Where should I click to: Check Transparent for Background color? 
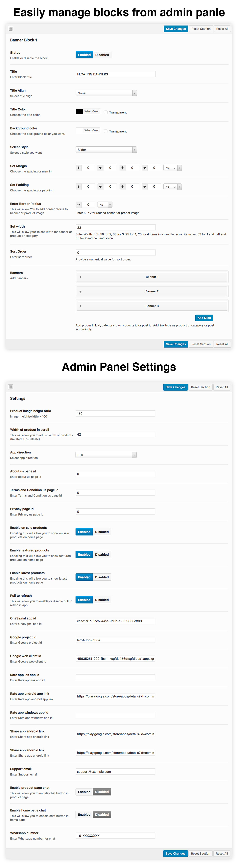(x=106, y=132)
